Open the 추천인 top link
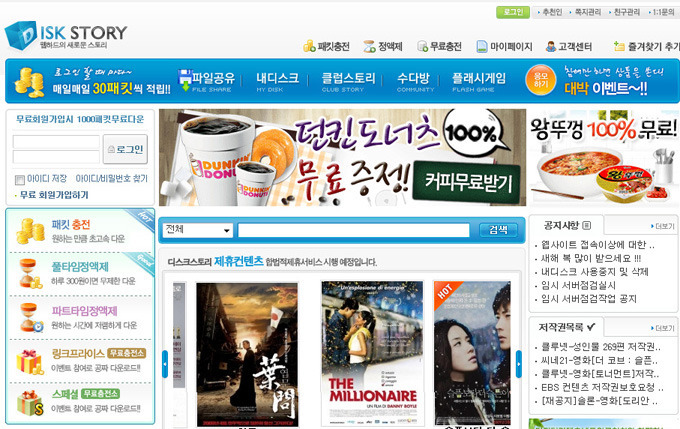This screenshot has width=680, height=429. (x=552, y=12)
